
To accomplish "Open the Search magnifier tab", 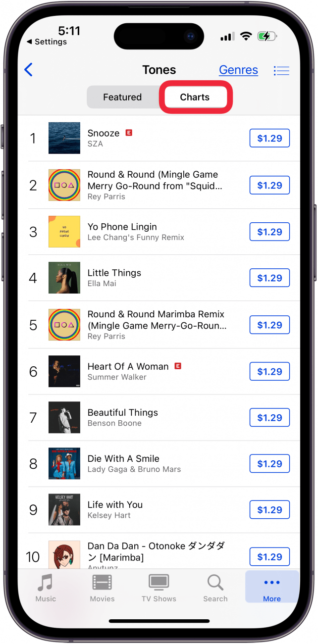I will (x=215, y=588).
